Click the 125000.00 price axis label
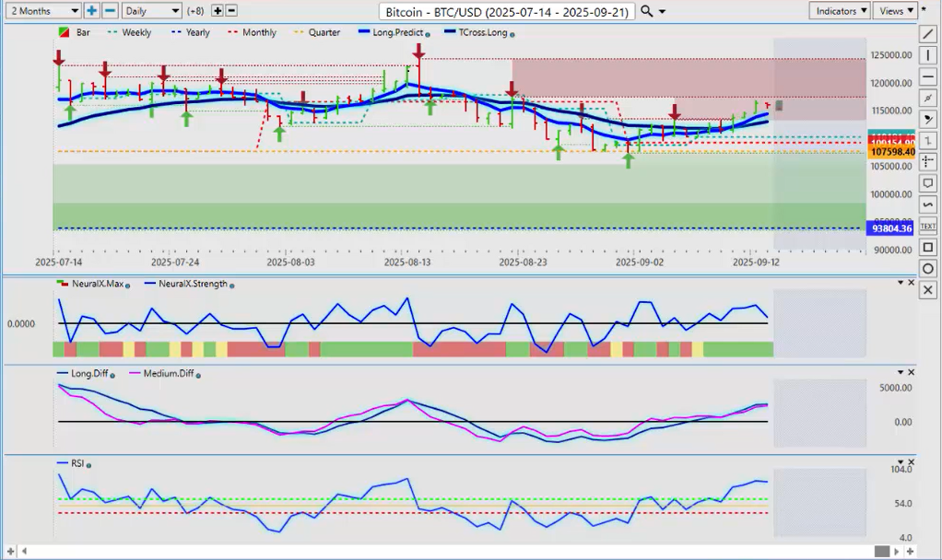 [x=891, y=55]
